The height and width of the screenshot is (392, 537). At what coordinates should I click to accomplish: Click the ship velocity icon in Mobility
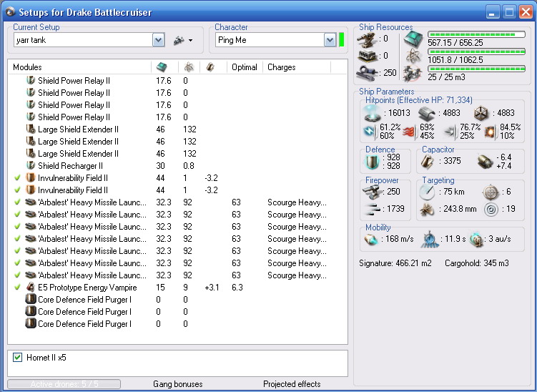[x=373, y=239]
